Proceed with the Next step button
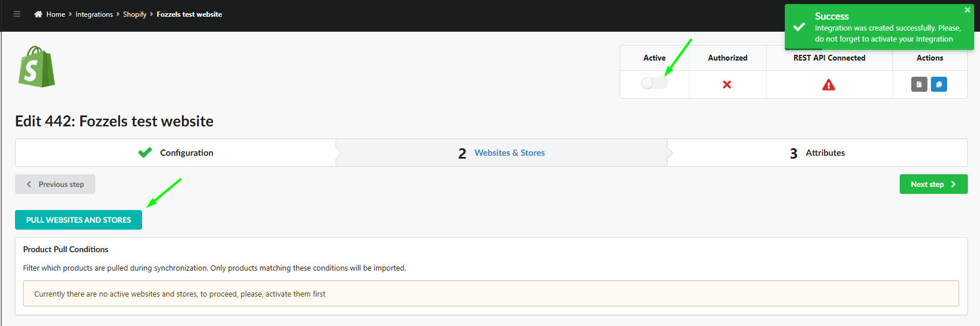980x326 pixels. pyautogui.click(x=933, y=184)
